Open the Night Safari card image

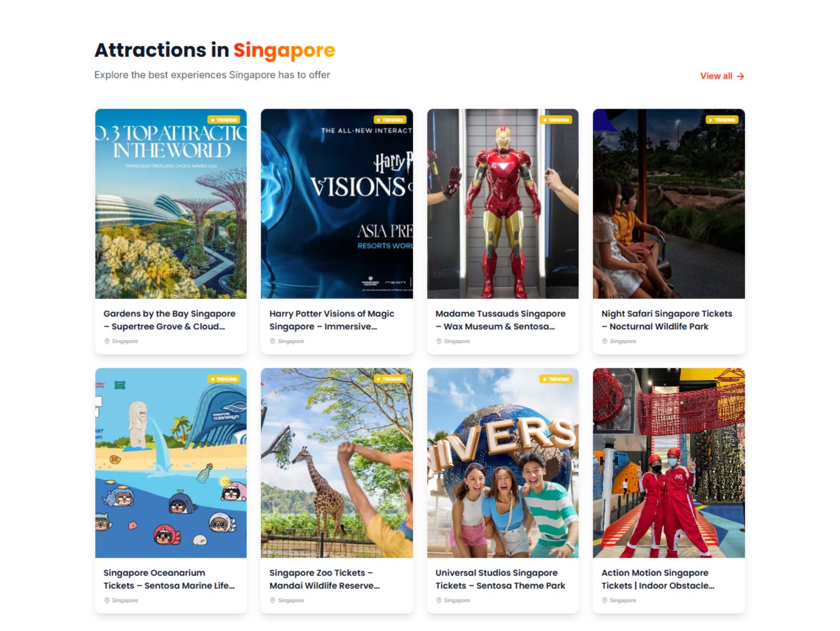click(669, 204)
